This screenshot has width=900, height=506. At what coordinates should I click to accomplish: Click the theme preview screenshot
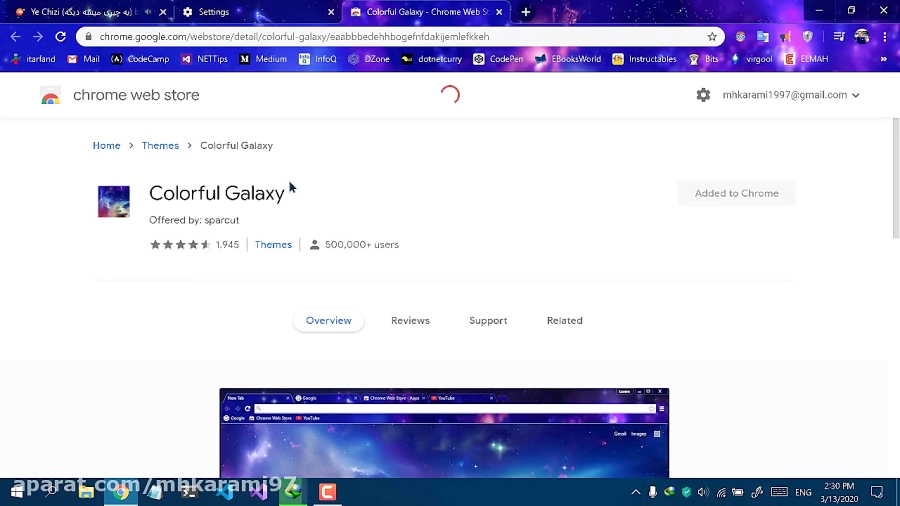(444, 433)
